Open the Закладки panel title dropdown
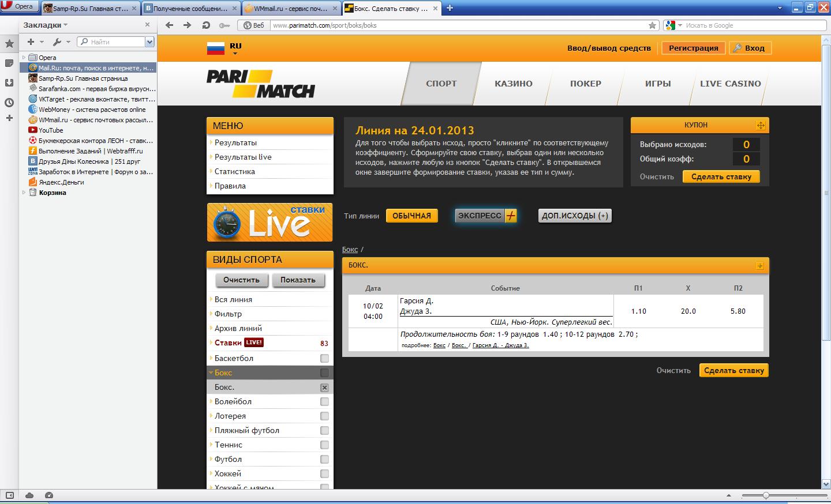Image resolution: width=831 pixels, height=504 pixels. click(x=46, y=25)
